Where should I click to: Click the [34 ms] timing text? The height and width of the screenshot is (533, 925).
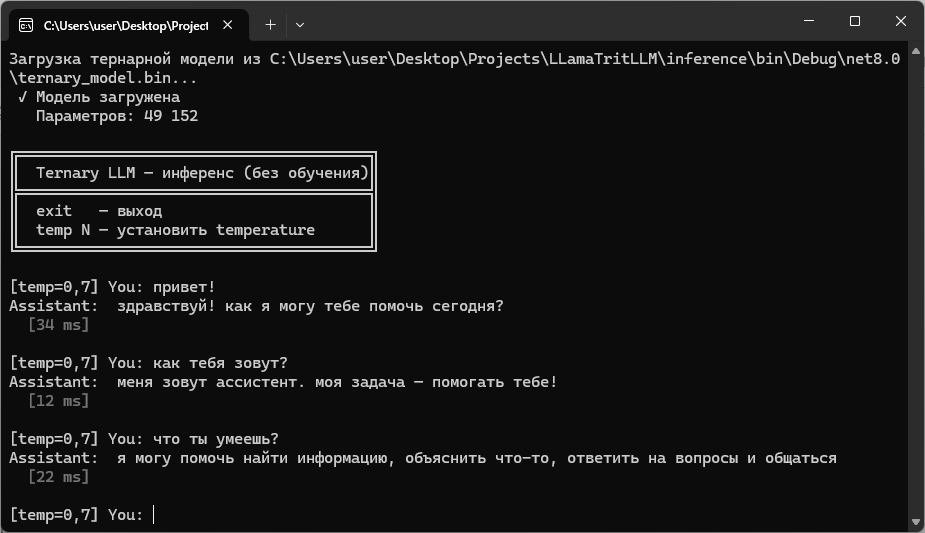[58, 324]
